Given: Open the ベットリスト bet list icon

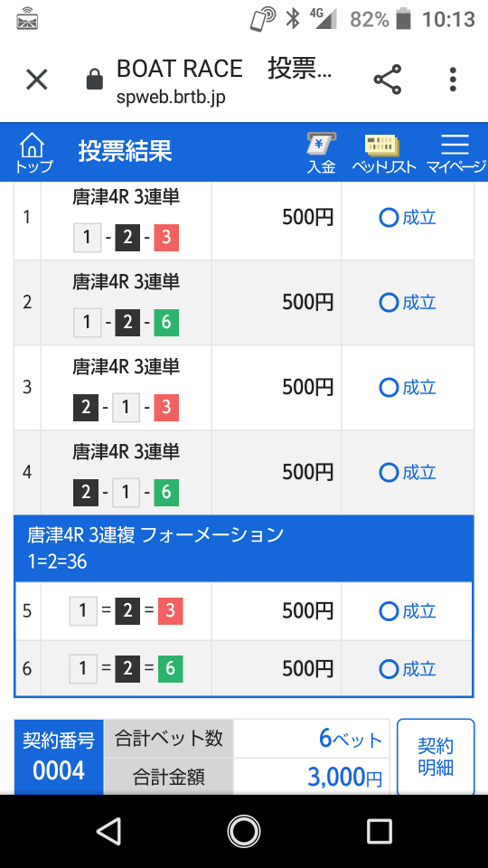Looking at the screenshot, I should 383,152.
